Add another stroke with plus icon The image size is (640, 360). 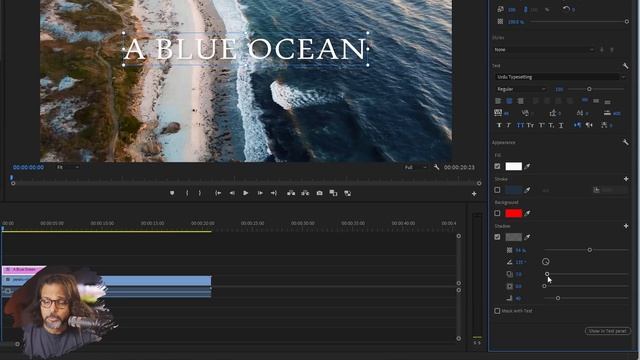click(626, 179)
